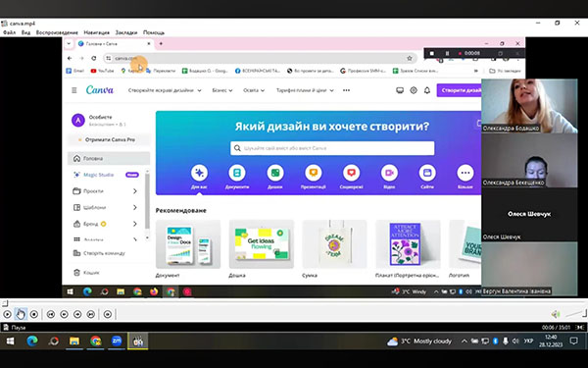Open the Canva notifications bell
Screen dimensions: 588x368
(x=426, y=90)
